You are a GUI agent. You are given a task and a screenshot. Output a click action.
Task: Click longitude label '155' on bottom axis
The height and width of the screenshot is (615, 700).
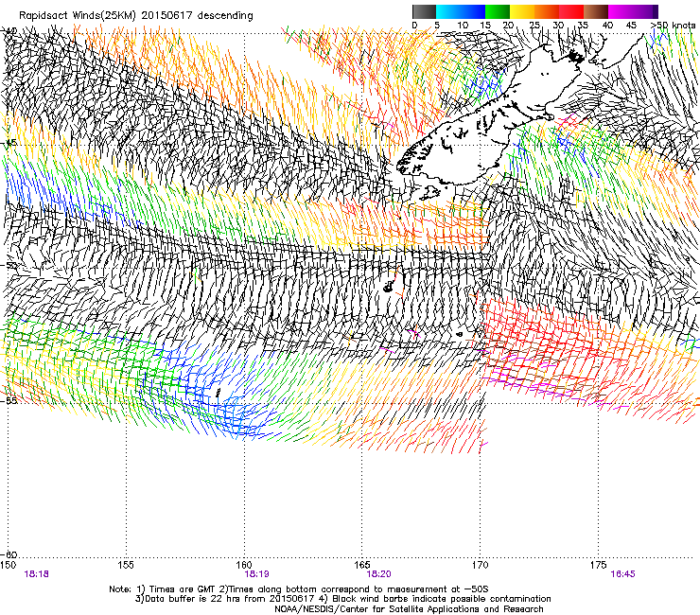[126, 565]
